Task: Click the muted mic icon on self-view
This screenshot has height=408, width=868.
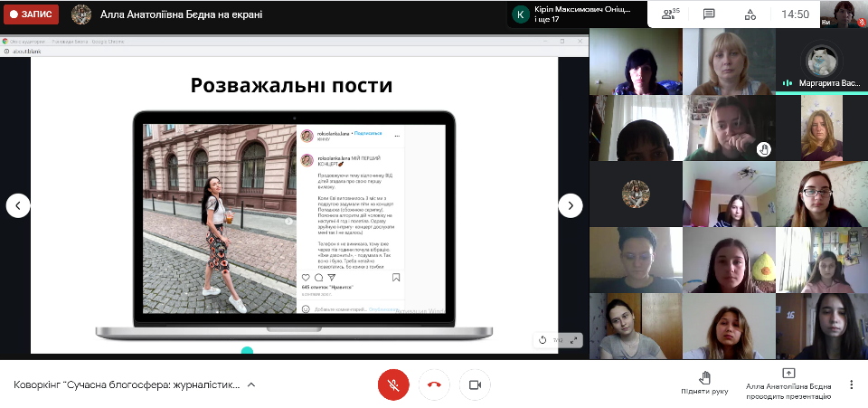Action: (862, 23)
